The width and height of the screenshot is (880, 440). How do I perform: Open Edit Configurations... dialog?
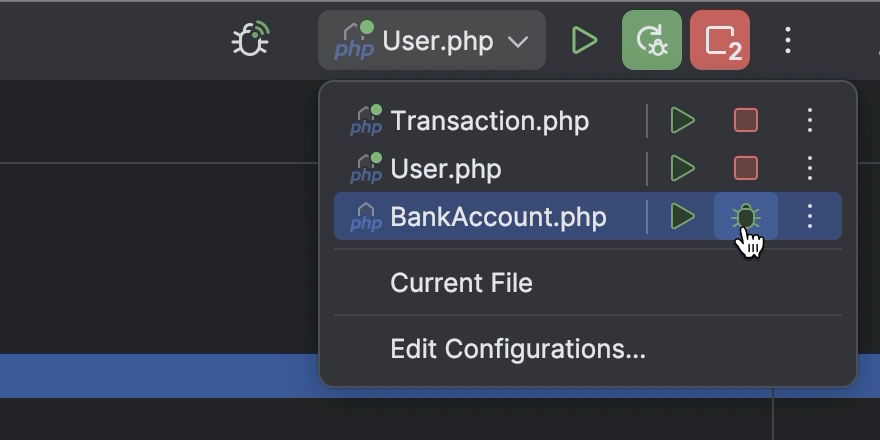click(517, 349)
